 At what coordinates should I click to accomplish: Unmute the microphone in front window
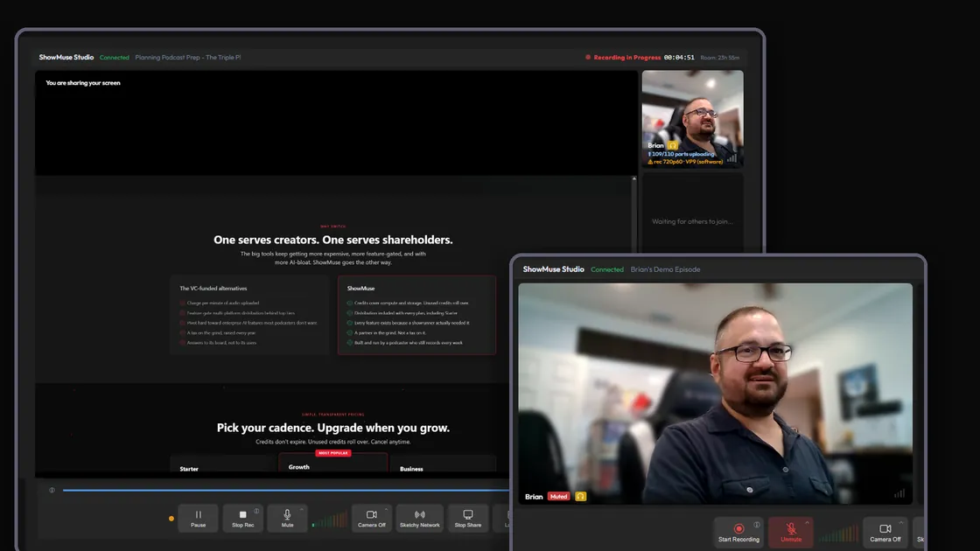click(x=791, y=532)
